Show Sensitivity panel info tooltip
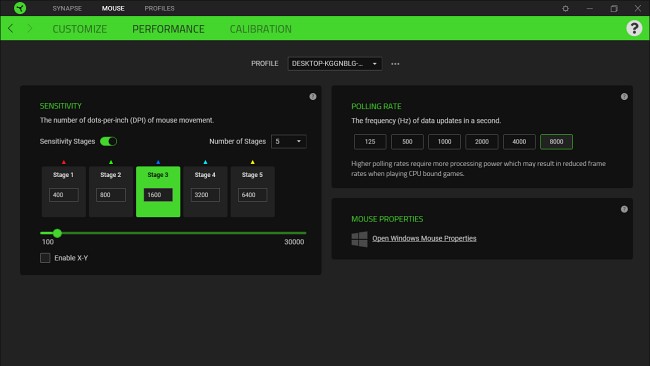Viewport: 650px width, 366px height. [313, 97]
